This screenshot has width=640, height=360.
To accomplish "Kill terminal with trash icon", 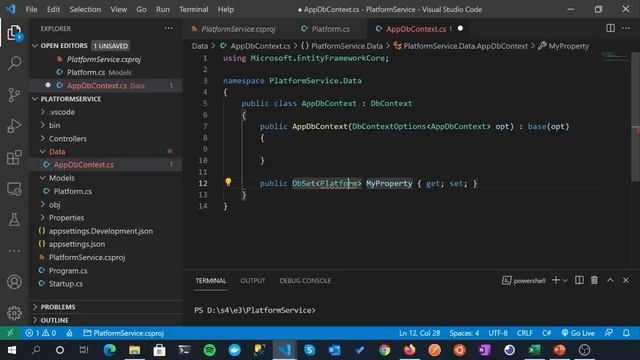I will click(594, 280).
